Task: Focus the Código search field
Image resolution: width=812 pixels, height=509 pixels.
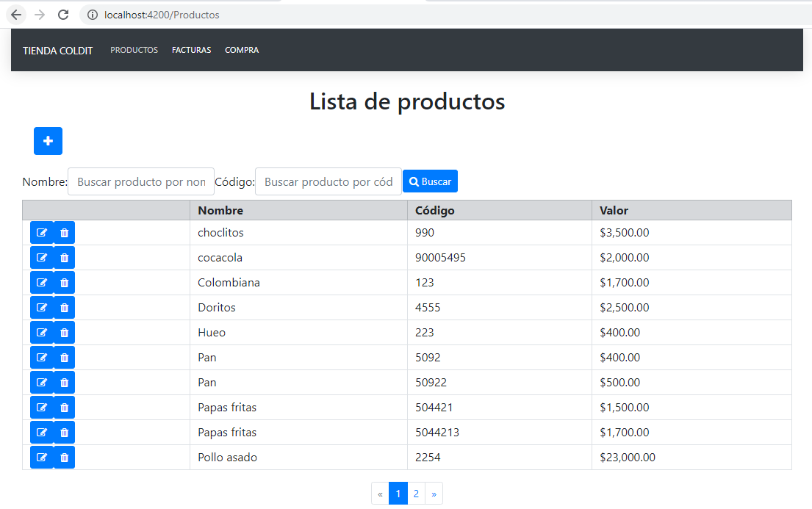Action: click(x=328, y=181)
